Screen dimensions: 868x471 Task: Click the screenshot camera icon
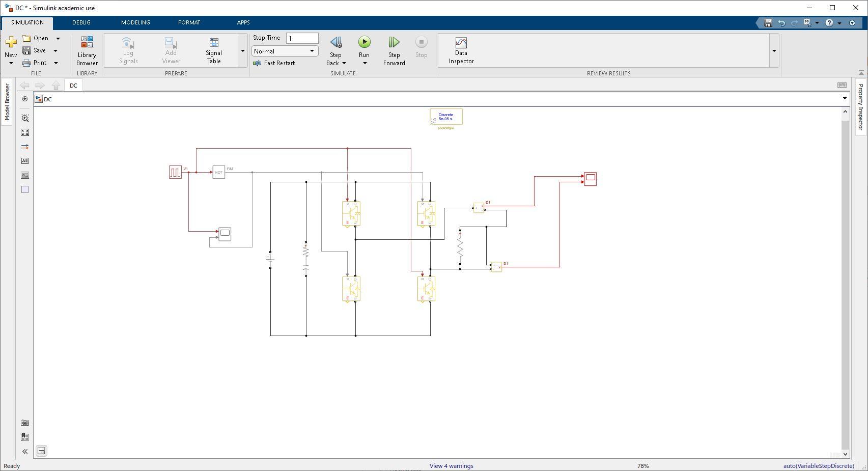point(25,423)
